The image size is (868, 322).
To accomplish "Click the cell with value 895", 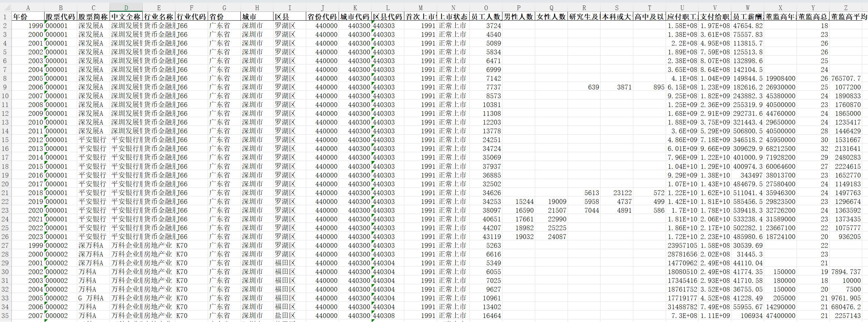I will (649, 87).
